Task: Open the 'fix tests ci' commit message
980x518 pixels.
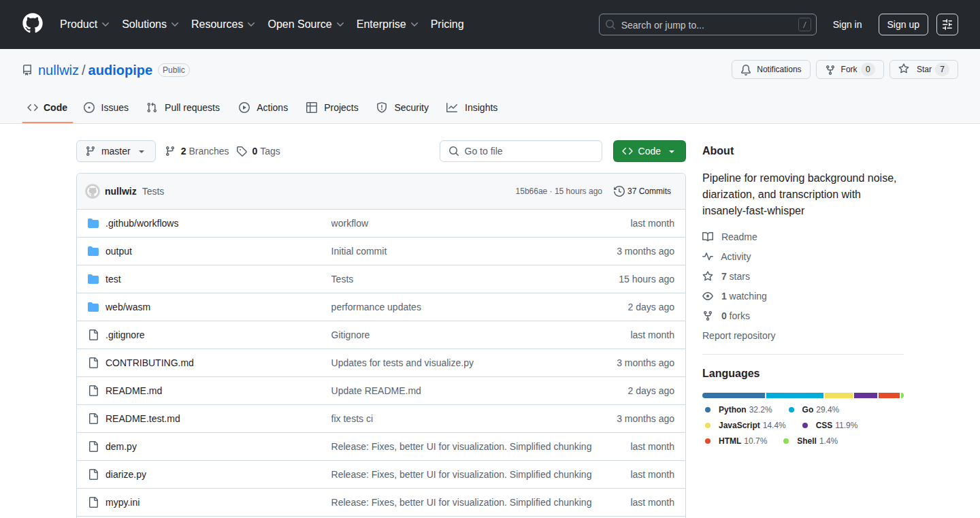Action: [x=352, y=419]
